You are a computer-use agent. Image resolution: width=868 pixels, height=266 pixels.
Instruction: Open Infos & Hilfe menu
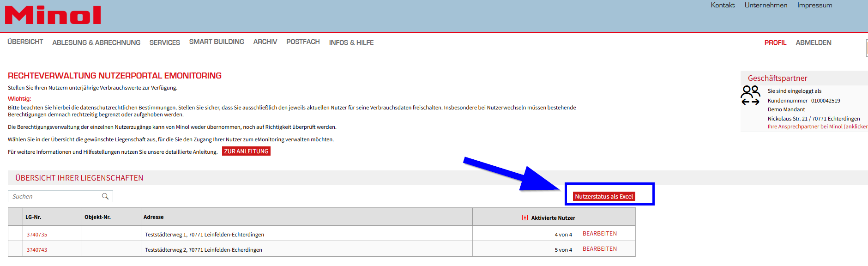[351, 42]
